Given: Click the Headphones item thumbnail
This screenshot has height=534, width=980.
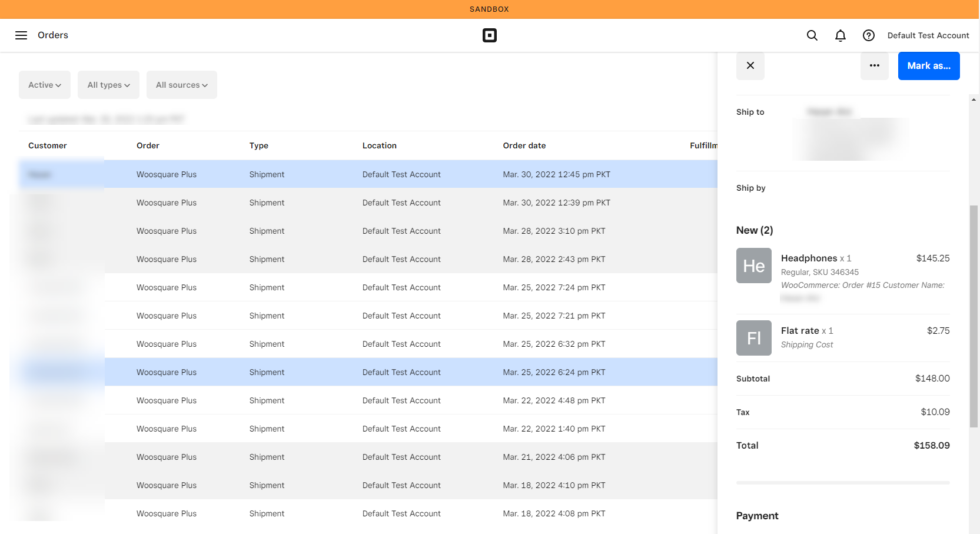Looking at the screenshot, I should [754, 266].
